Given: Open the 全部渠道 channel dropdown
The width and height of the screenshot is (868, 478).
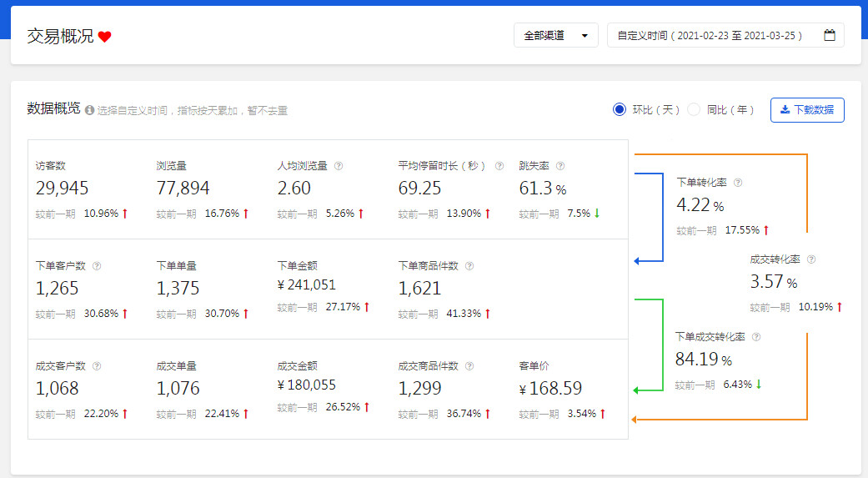Looking at the screenshot, I should click(x=556, y=35).
